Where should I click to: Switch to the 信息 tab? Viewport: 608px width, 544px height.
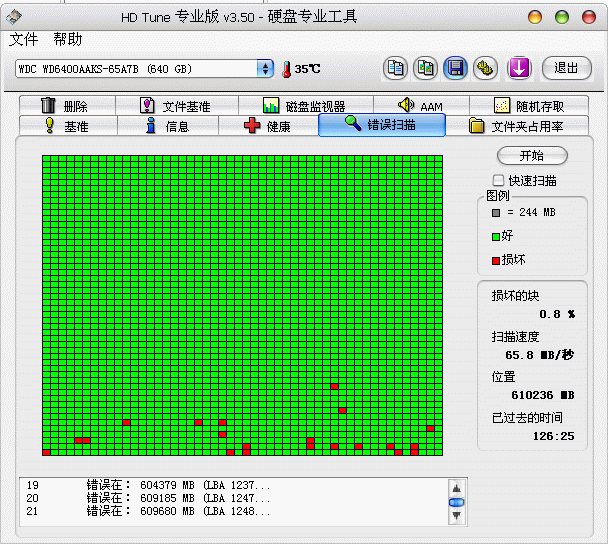point(168,126)
